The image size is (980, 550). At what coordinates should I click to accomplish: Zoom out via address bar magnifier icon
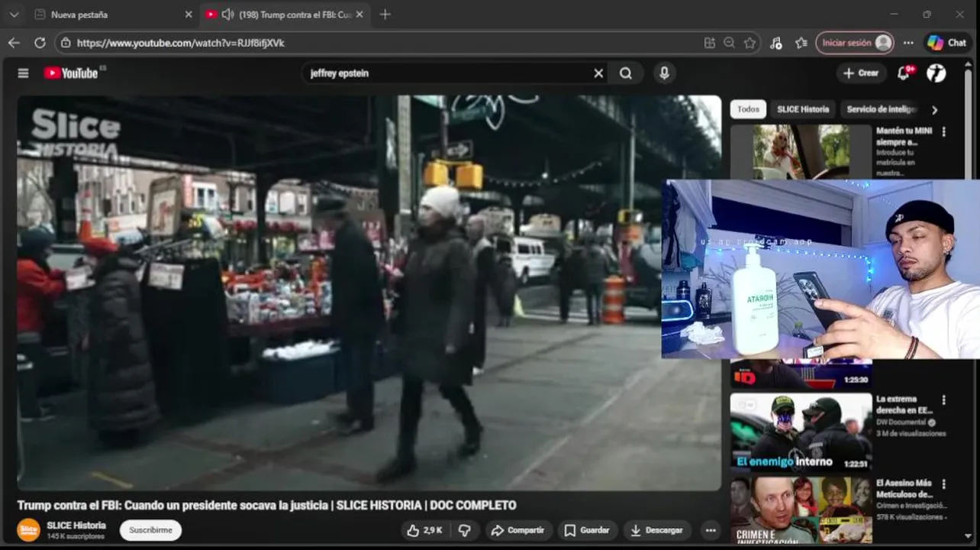tap(730, 43)
